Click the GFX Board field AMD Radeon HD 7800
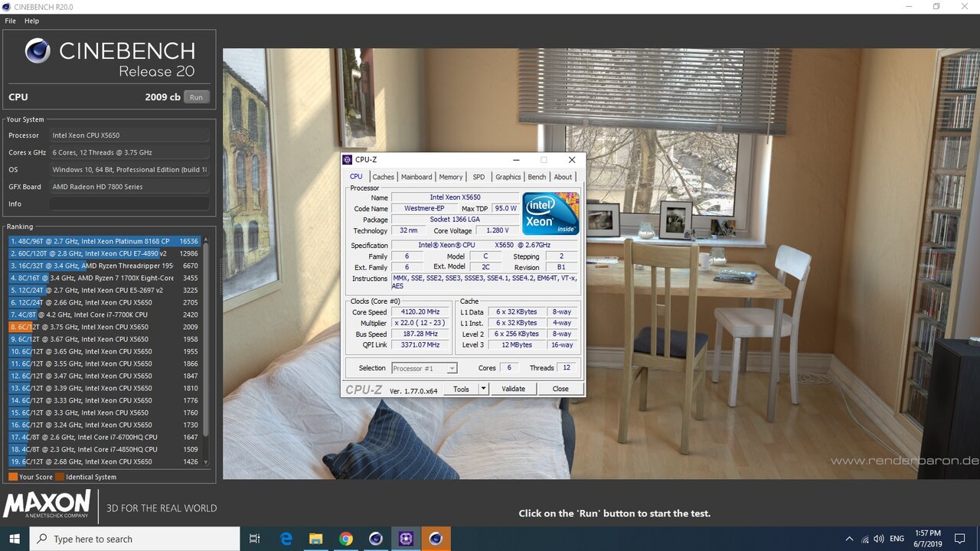This screenshot has height=551, width=980. click(129, 187)
